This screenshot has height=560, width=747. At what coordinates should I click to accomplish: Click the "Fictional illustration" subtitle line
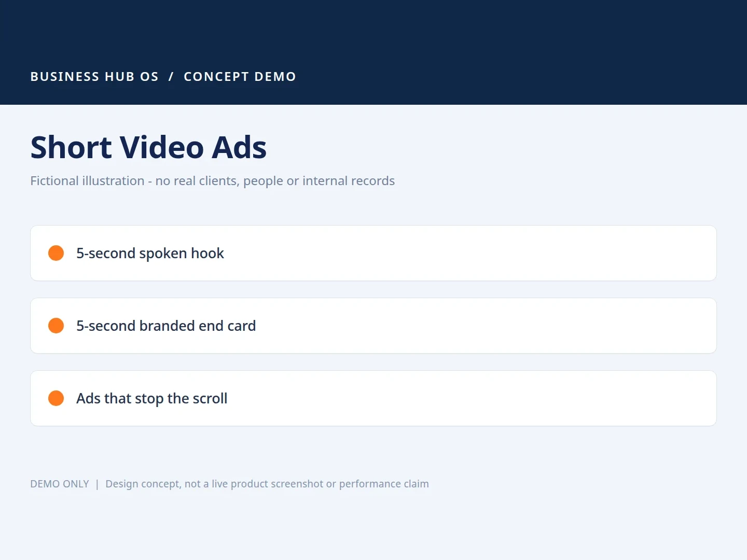pyautogui.click(x=213, y=181)
